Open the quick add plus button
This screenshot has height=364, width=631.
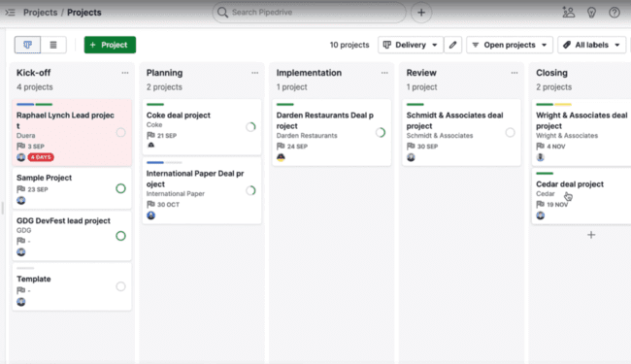pos(421,13)
